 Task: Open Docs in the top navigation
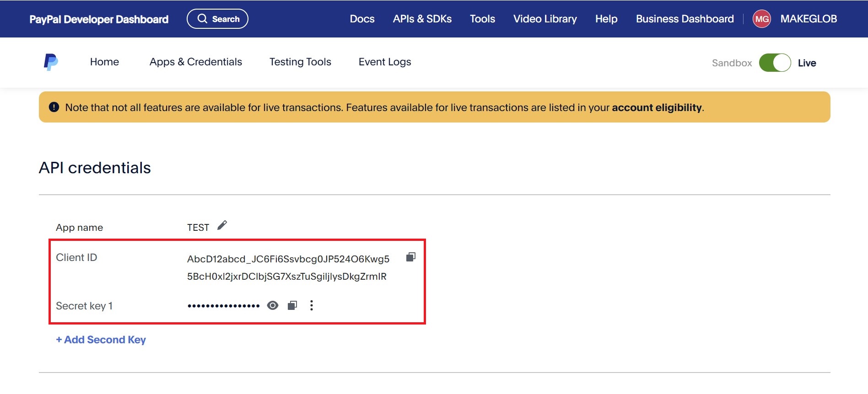click(362, 19)
